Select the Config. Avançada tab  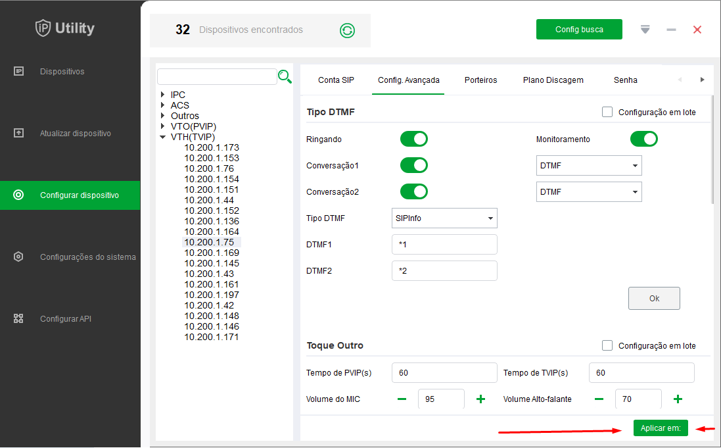click(408, 80)
